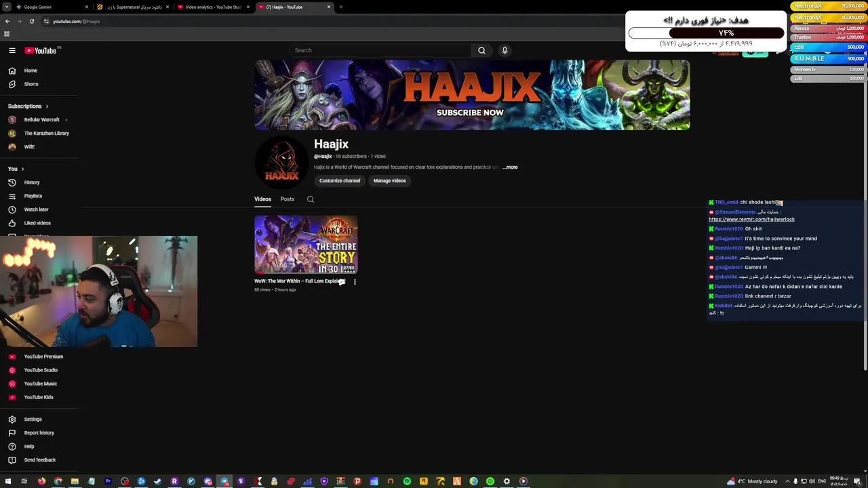Open the Chrome tab search dropdown
The height and width of the screenshot is (488, 868).
point(7,7)
